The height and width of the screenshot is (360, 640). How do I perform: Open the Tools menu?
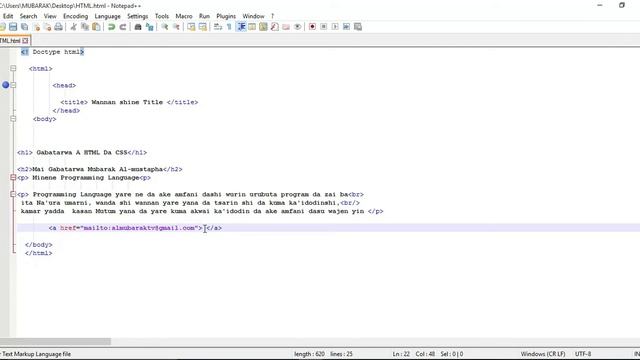(162, 16)
